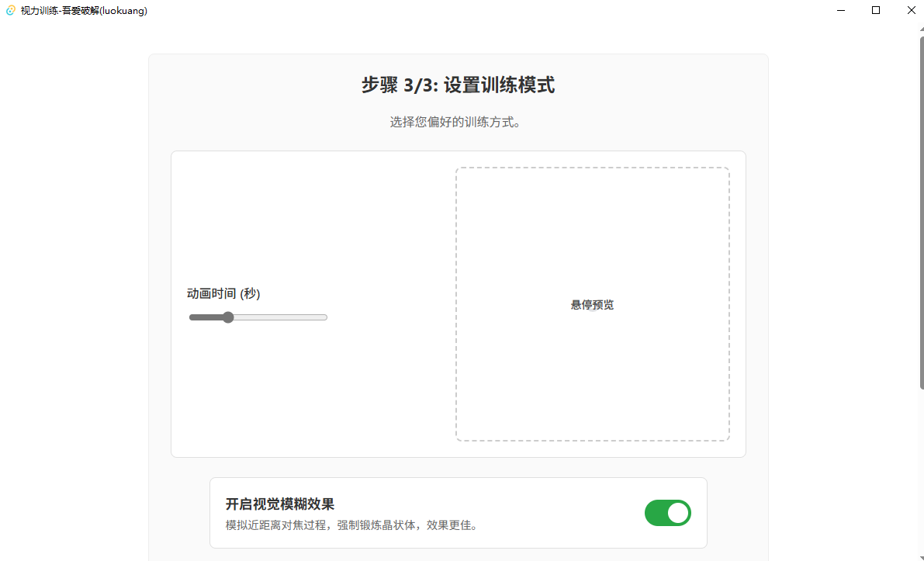Click the label 动画时间 (秒)
Viewport: 924px width, 561px height.
pos(223,293)
